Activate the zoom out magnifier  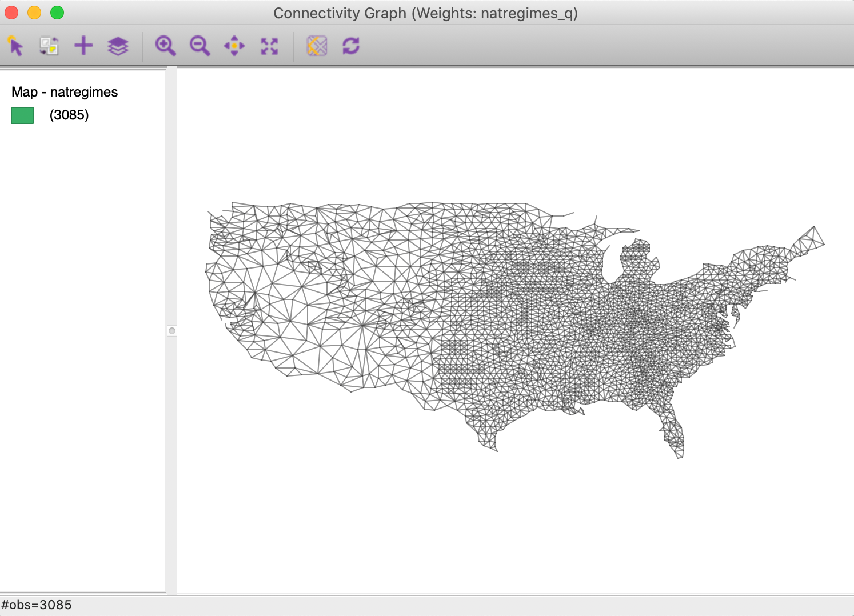200,46
